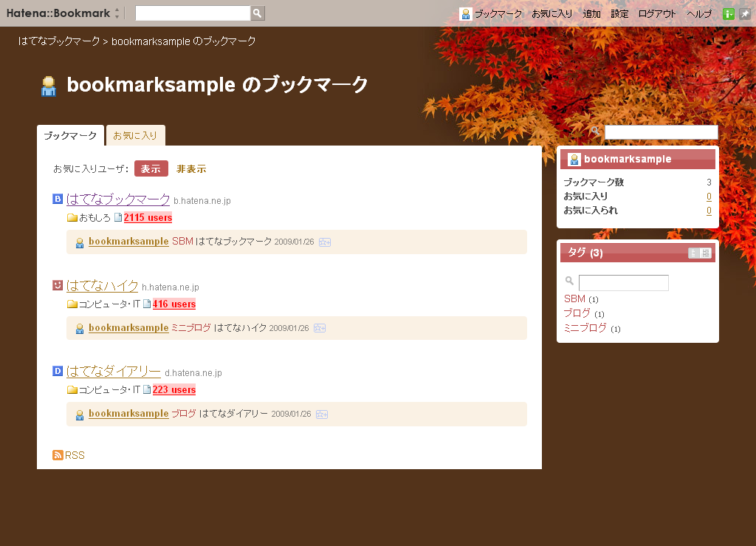Open the RSS feed link
The height and width of the screenshot is (546, 756).
(x=75, y=455)
